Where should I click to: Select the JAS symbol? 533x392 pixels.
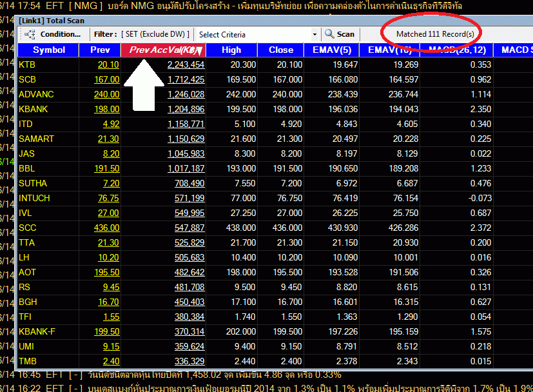(26, 153)
